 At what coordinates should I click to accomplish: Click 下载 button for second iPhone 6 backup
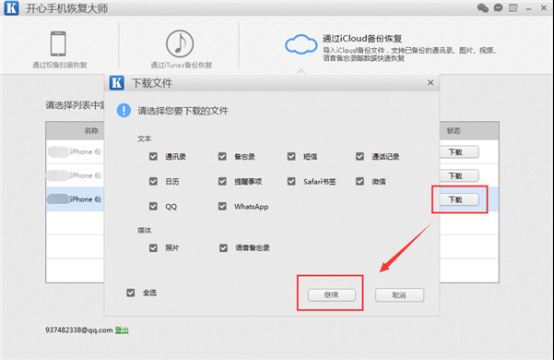(459, 176)
